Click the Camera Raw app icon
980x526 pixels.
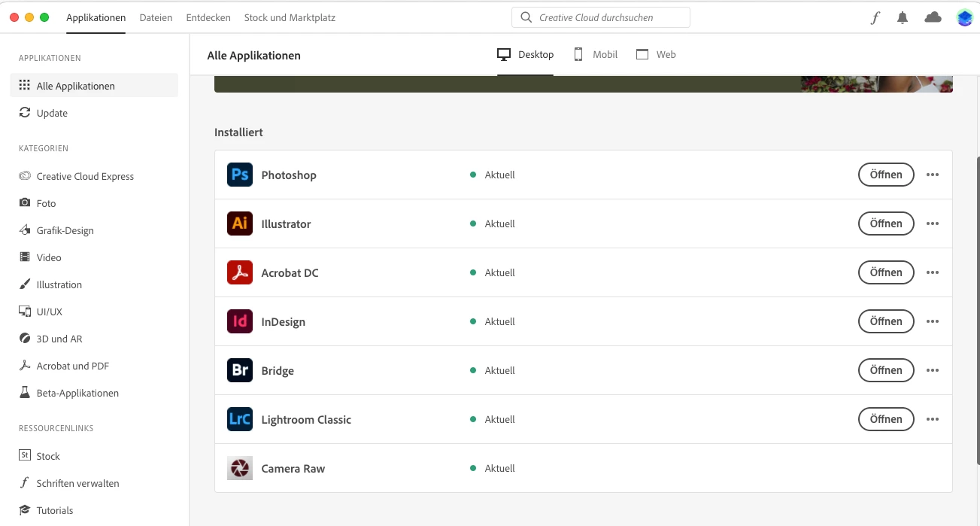click(x=240, y=468)
